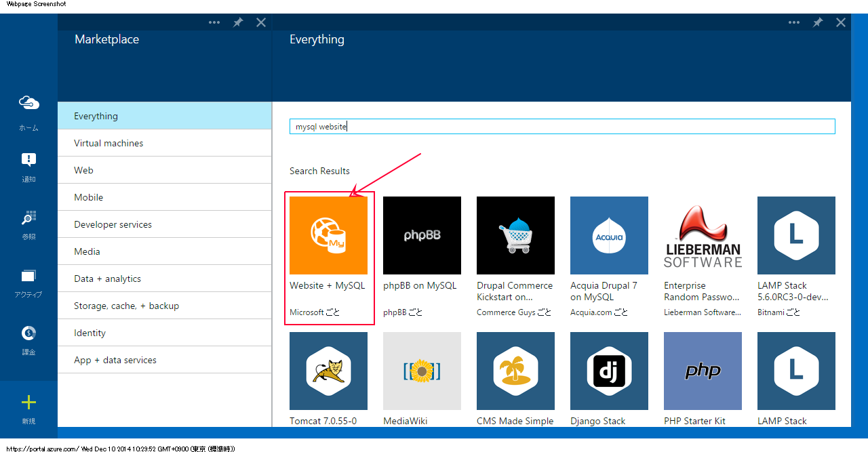Select the Drupal Commerce Kickstart tile icon

click(x=515, y=235)
